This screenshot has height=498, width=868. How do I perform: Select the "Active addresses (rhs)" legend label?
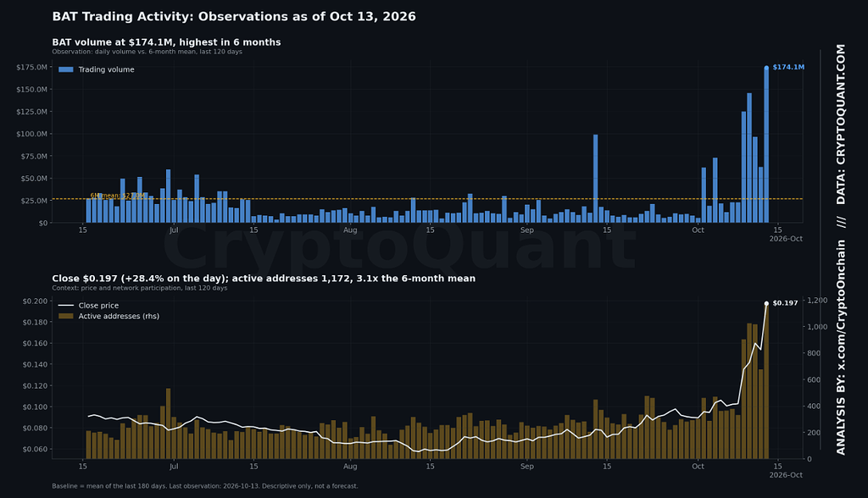(119, 317)
